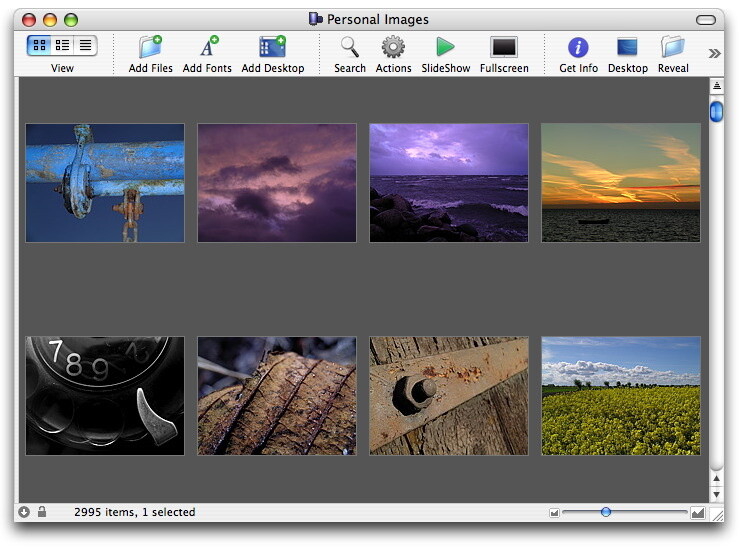This screenshot has width=744, height=547.
Task: Select the yellow rapeseed field thumbnail
Action: pos(620,396)
